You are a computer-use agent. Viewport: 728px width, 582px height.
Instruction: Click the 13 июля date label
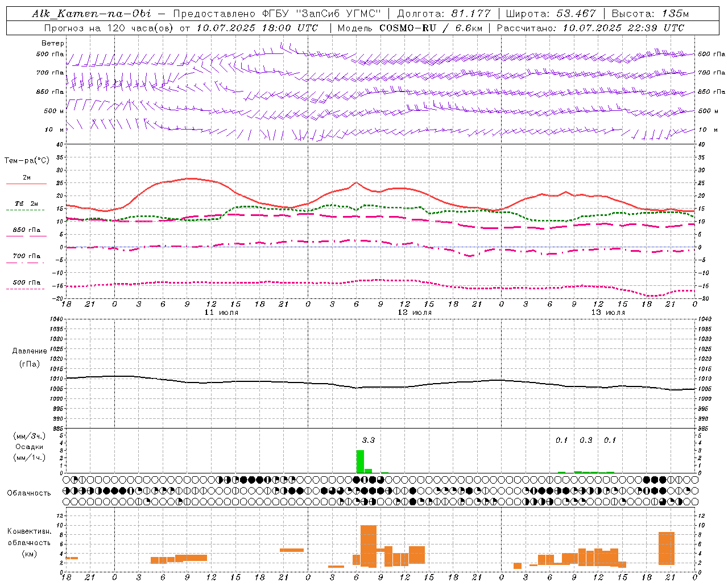608,313
